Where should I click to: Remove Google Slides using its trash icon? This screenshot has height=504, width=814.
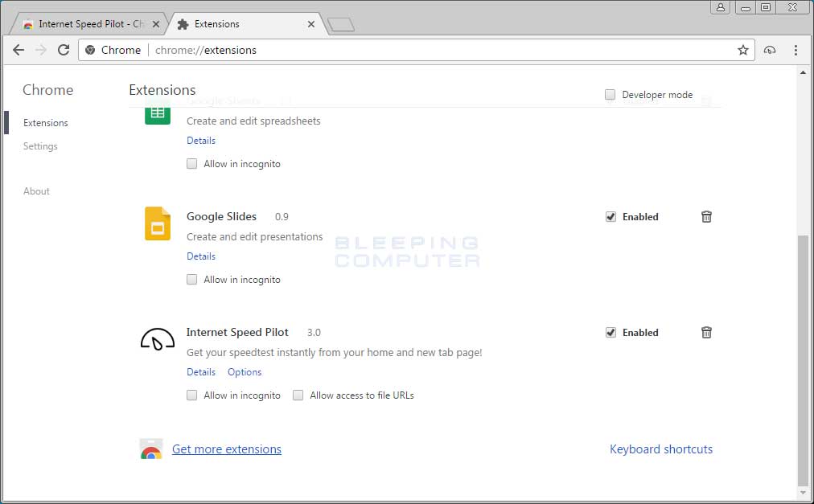706,216
